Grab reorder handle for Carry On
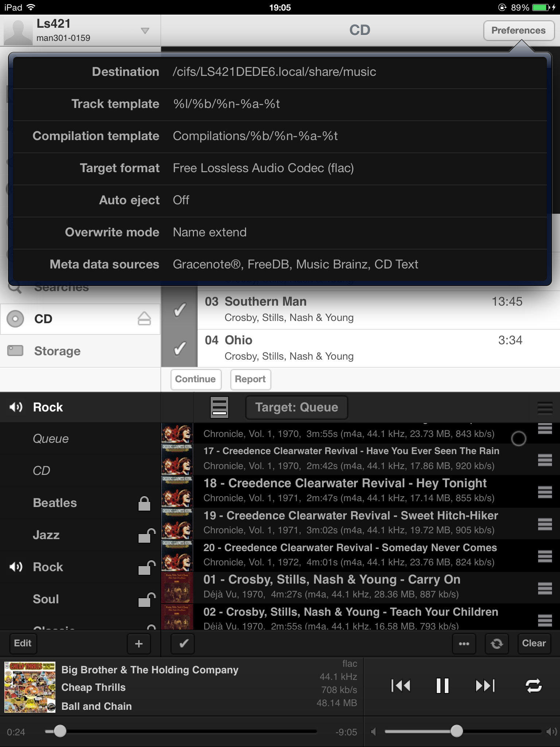 point(545,588)
